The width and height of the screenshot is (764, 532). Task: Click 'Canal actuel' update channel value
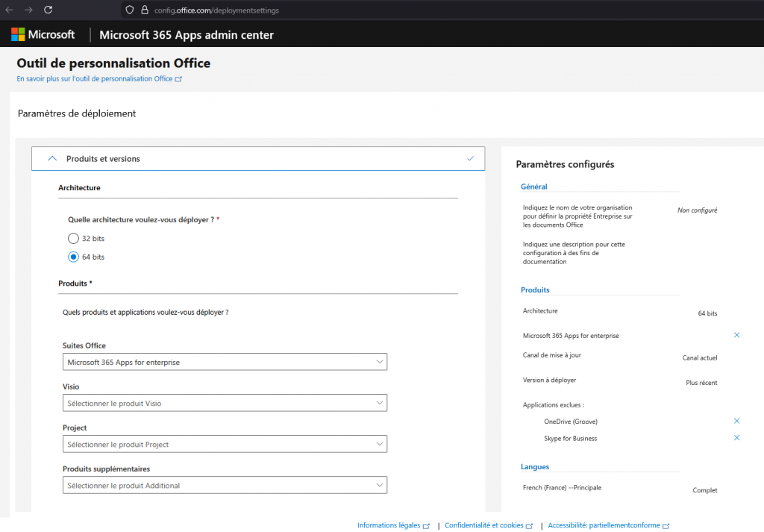(x=700, y=357)
